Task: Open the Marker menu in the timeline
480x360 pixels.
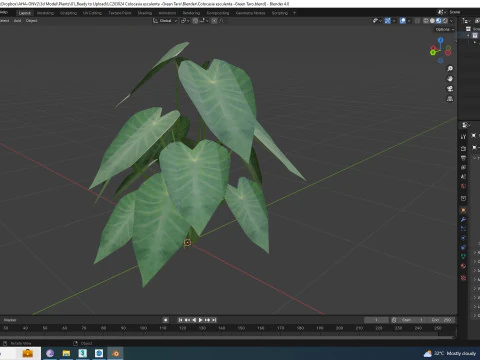Action: (x=10, y=320)
